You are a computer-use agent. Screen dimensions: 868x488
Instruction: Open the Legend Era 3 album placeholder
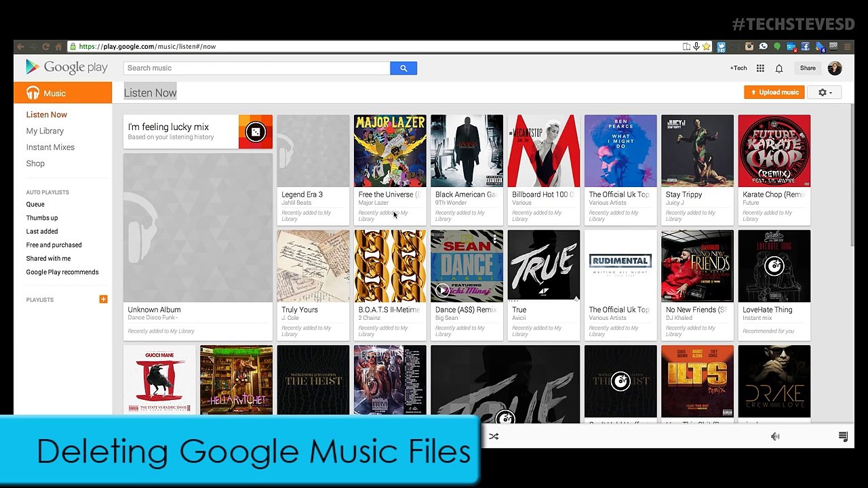point(313,150)
